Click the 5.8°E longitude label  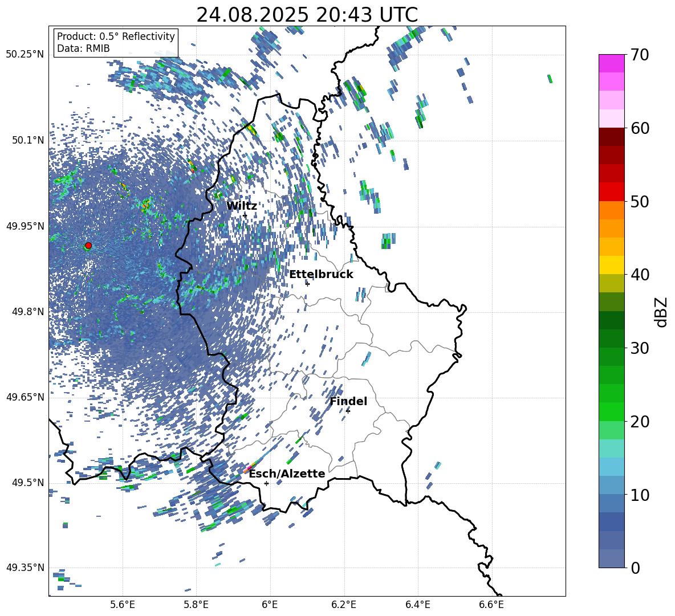[x=196, y=605]
